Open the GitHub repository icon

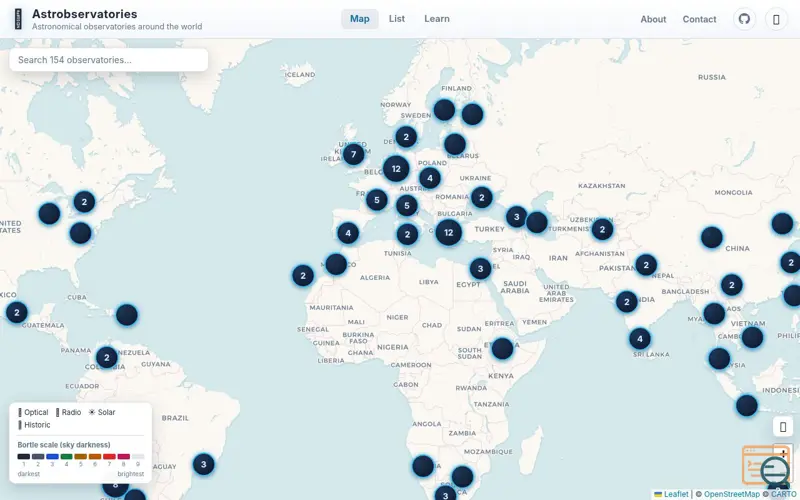744,19
